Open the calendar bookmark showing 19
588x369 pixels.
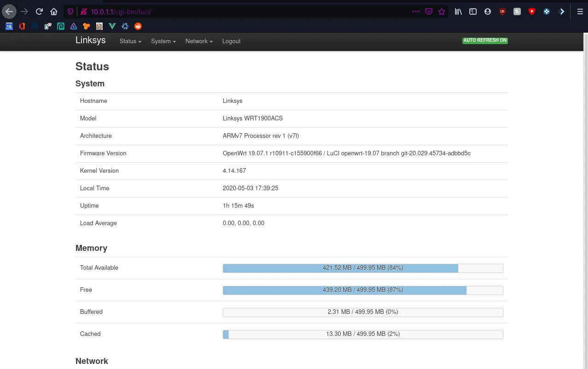9,26
